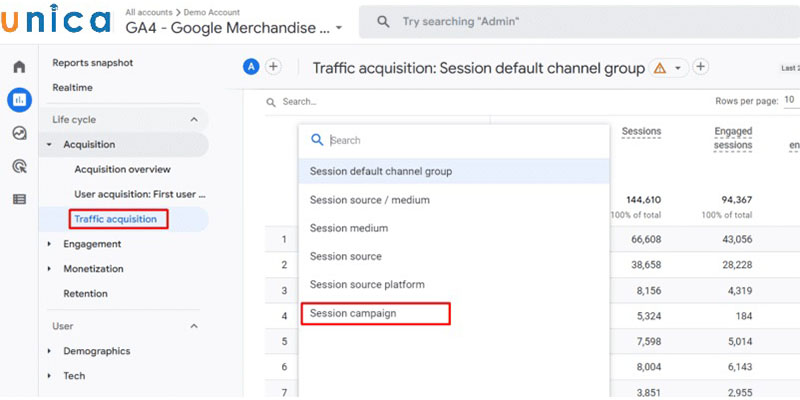Open the Realtime report link
Image resolution: width=800 pixels, height=400 pixels.
tap(72, 88)
